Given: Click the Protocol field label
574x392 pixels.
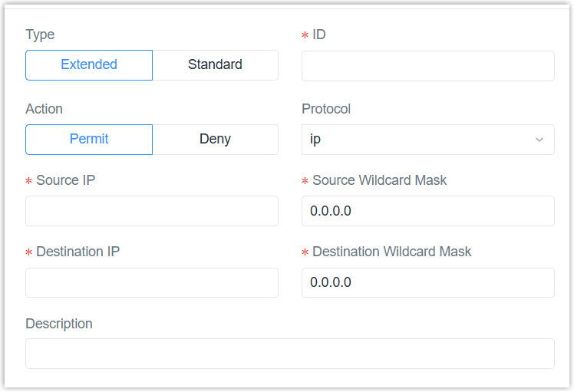Looking at the screenshot, I should coord(326,109).
